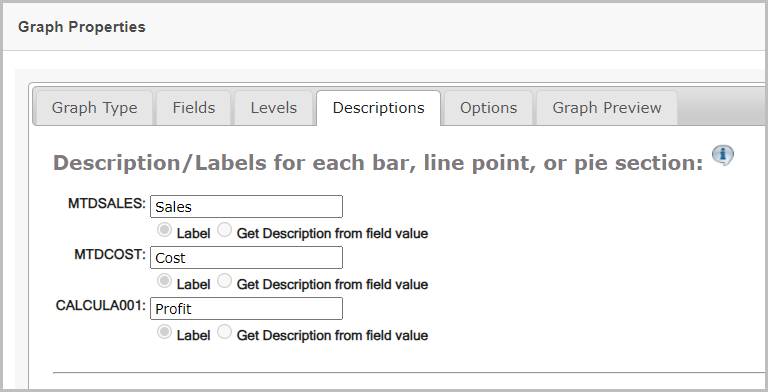Choose Get Description from field value for MTDCOST
Screen dimensions: 768x392
tap(224, 281)
